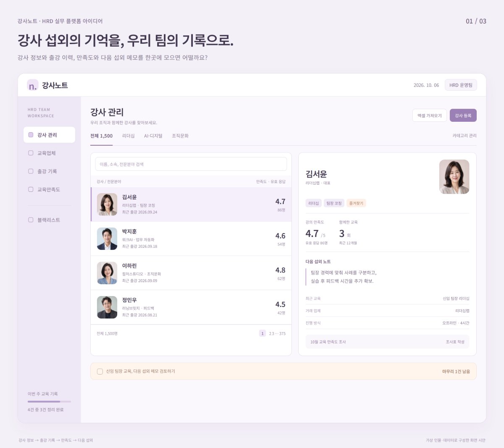Click the 강사 등록 button
Image resolution: width=504 pixels, height=448 pixels.
tap(463, 115)
